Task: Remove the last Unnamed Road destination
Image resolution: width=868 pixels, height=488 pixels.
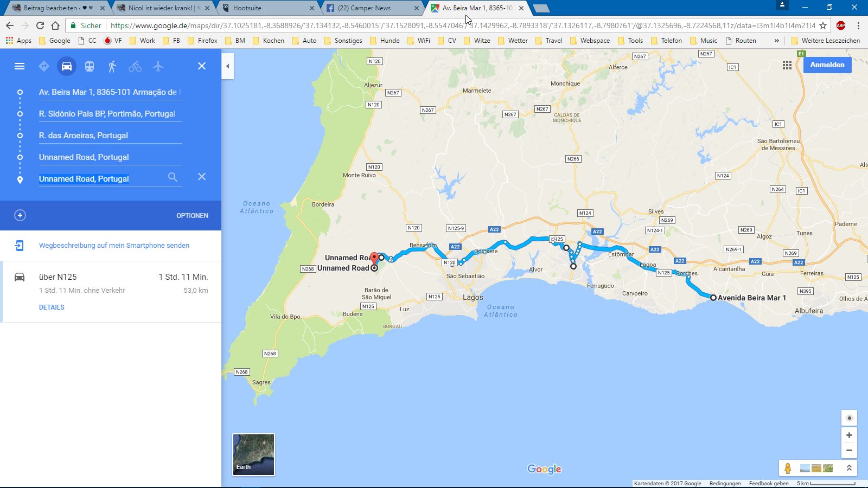Action: (202, 177)
